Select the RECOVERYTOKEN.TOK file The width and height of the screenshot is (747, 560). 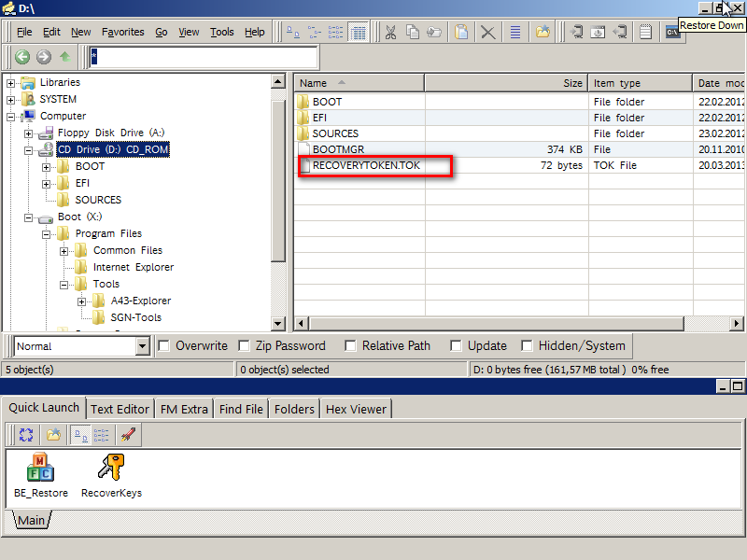[367, 166]
